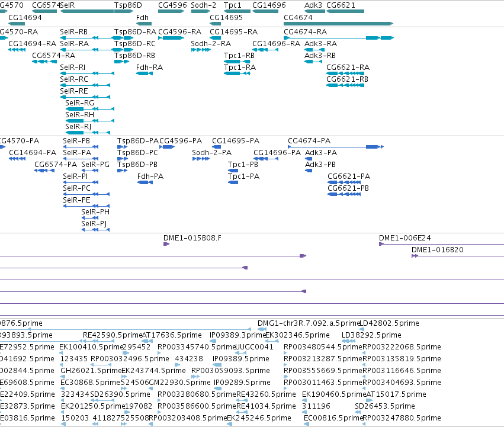Click the CG14696-RA transcript label
The height and width of the screenshot is (427, 504).
coord(276,44)
